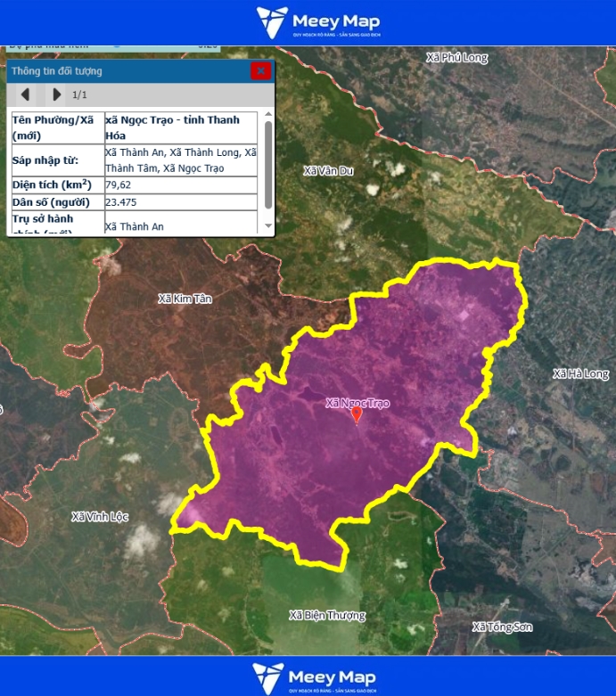Screen dimensions: 616x696
Task: Adjust the opacity slider above info panel
Action: click(x=115, y=44)
